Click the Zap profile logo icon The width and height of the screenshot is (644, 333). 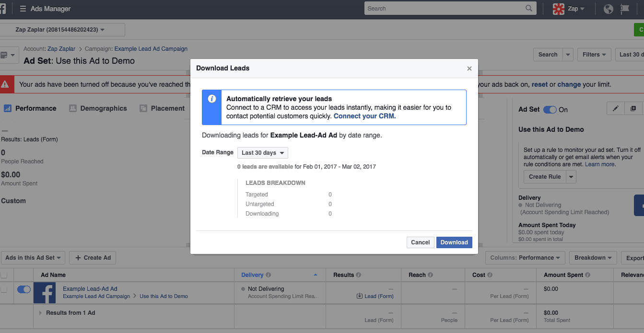(x=559, y=9)
